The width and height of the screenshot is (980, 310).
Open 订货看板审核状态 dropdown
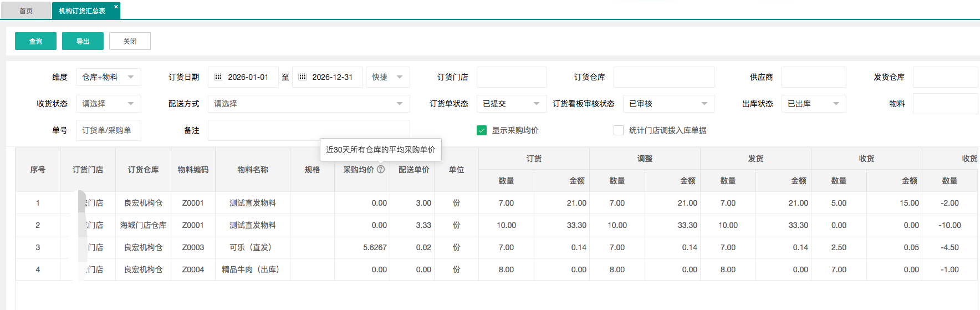(668, 104)
